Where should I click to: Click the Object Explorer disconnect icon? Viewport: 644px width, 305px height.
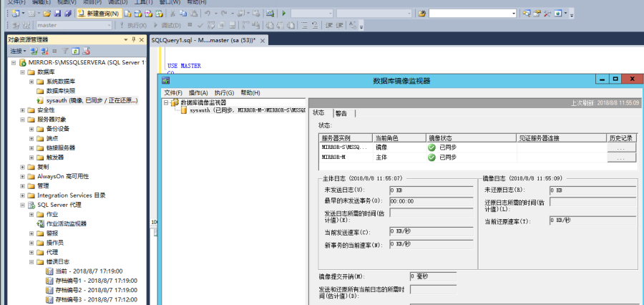(x=44, y=52)
